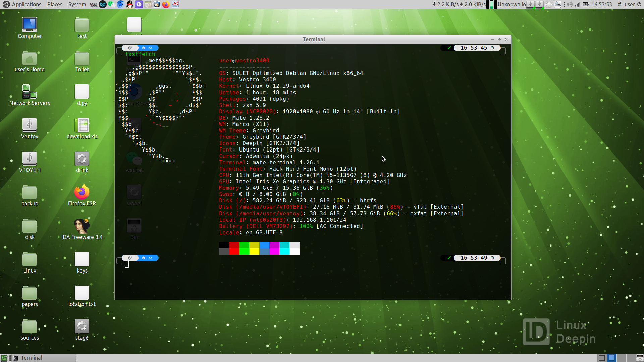
Task: Open the calculator launcher in the panel
Action: (x=148, y=4)
